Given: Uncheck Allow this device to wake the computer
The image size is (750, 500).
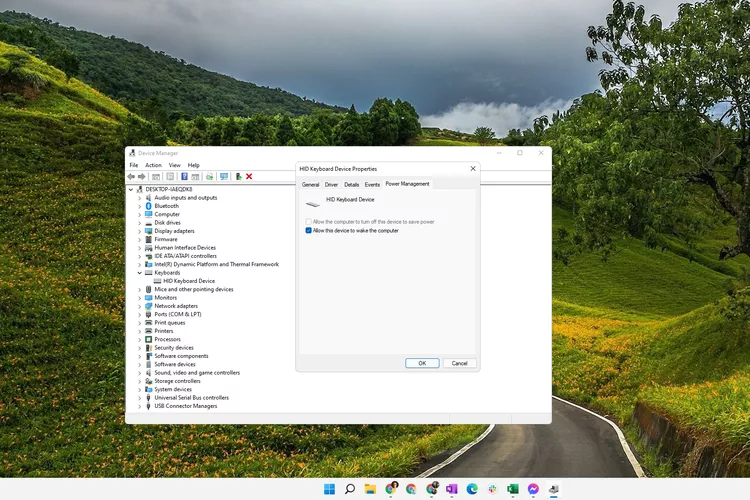Looking at the screenshot, I should click(309, 231).
